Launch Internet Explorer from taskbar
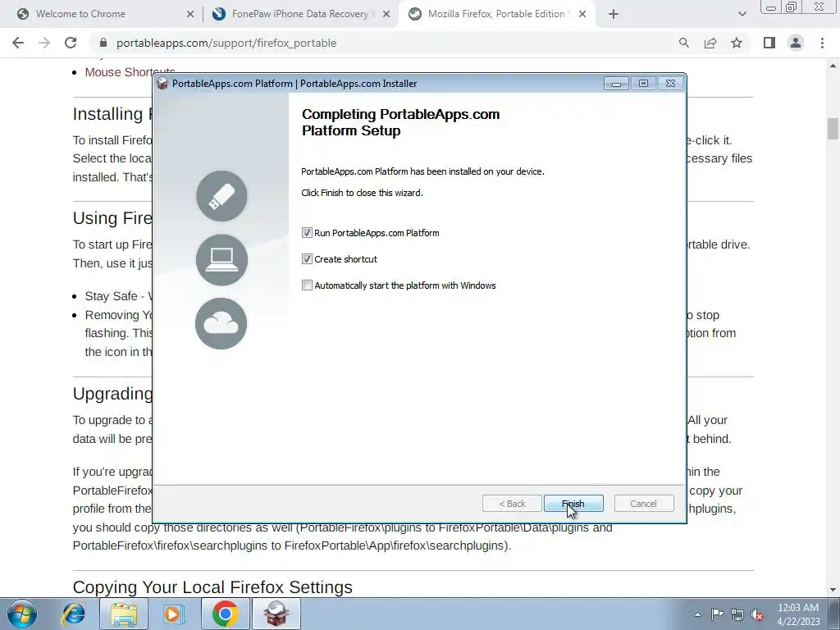 point(73,614)
